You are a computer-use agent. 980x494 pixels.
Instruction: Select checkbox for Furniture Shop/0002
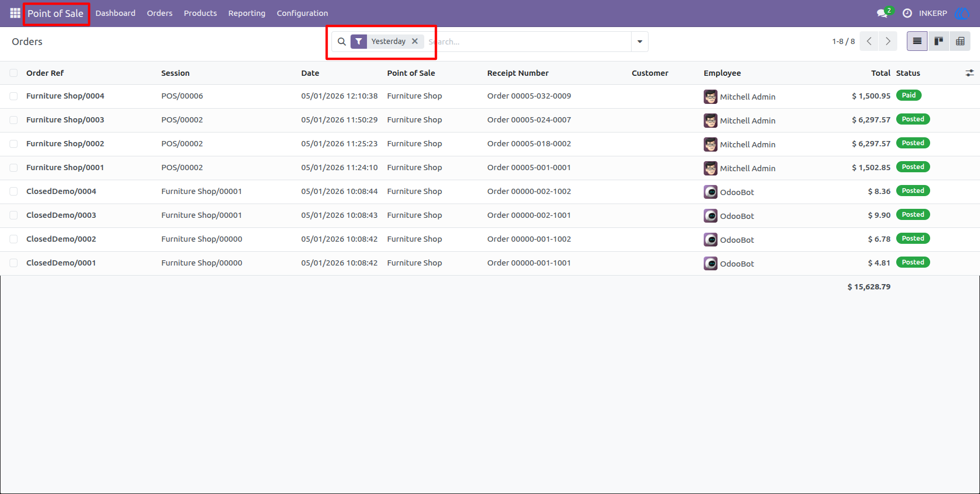click(x=14, y=144)
